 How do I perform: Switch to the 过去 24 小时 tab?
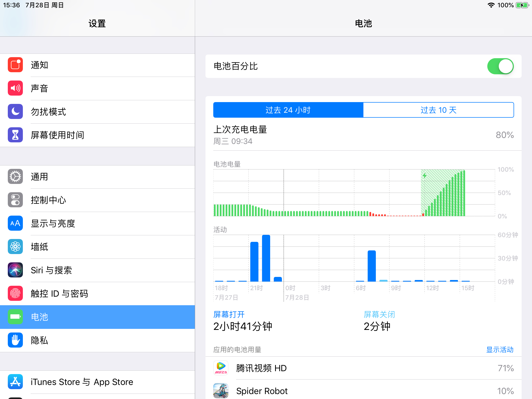[x=288, y=110]
